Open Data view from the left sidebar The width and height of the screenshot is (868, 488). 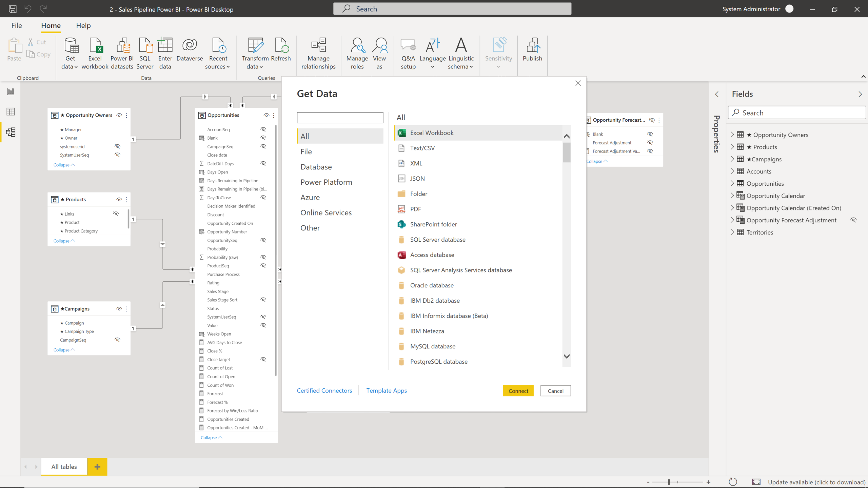click(x=10, y=112)
